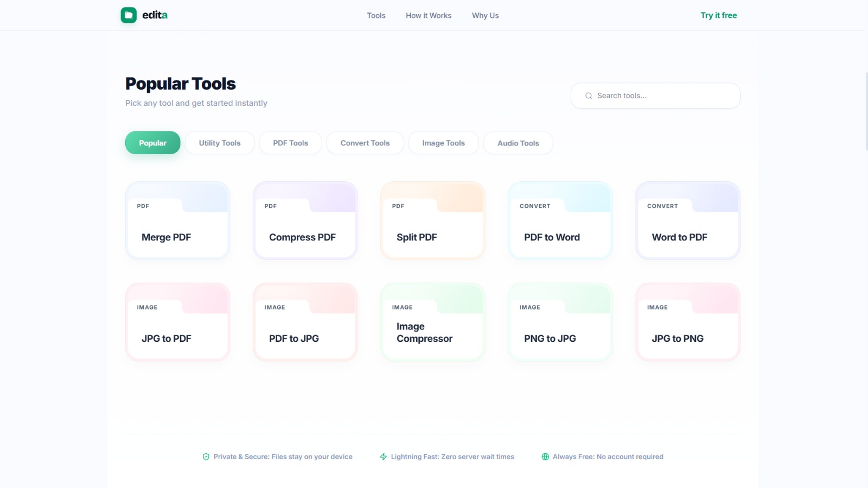
Task: Select the Audio Tools tab
Action: [518, 143]
